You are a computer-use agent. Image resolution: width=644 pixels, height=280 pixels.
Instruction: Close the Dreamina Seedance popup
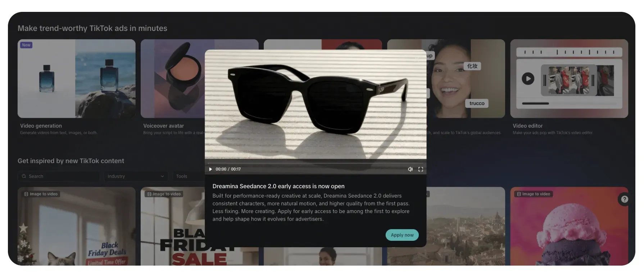click(417, 59)
